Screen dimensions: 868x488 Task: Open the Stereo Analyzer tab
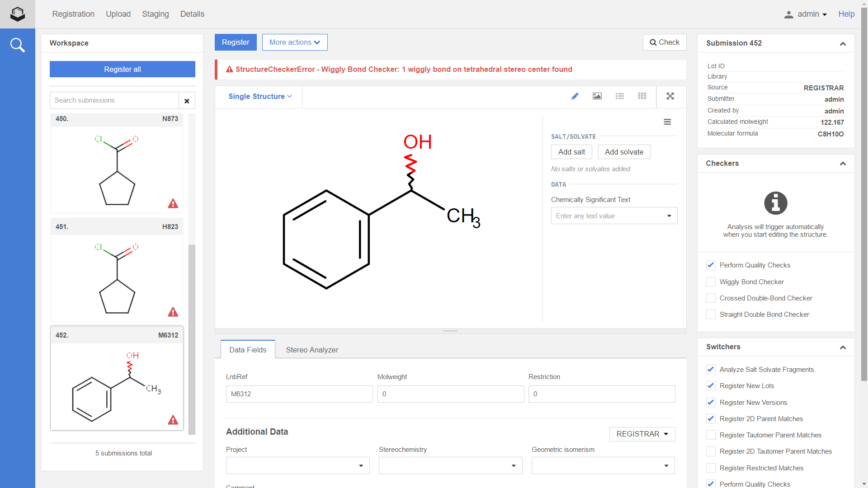(x=312, y=350)
